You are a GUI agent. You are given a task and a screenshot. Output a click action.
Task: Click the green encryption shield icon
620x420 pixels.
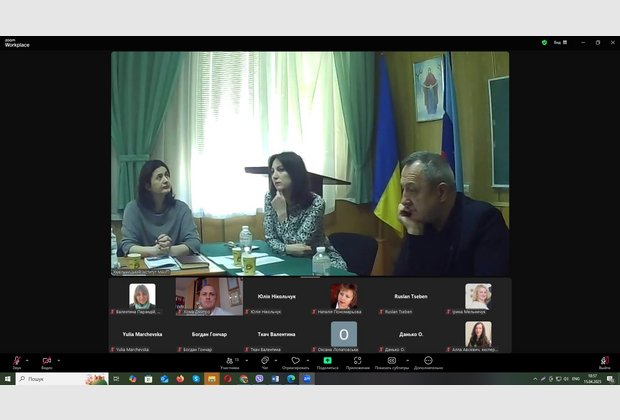click(x=544, y=42)
